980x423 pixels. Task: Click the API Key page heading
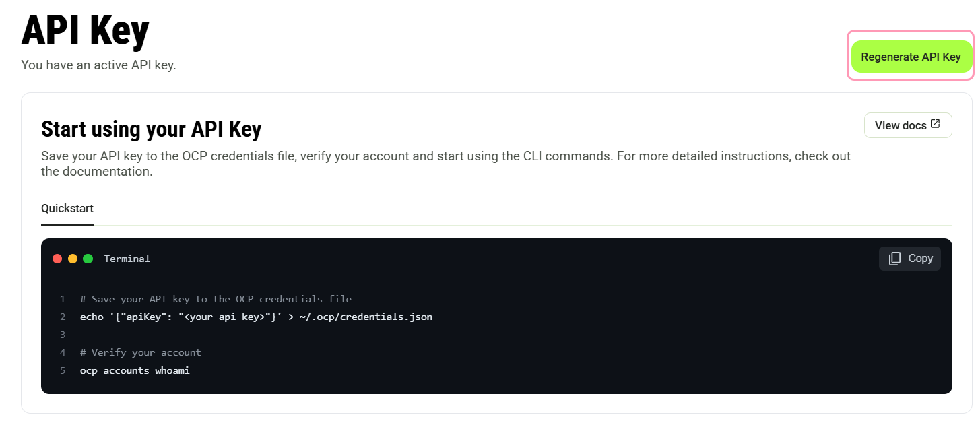85,30
